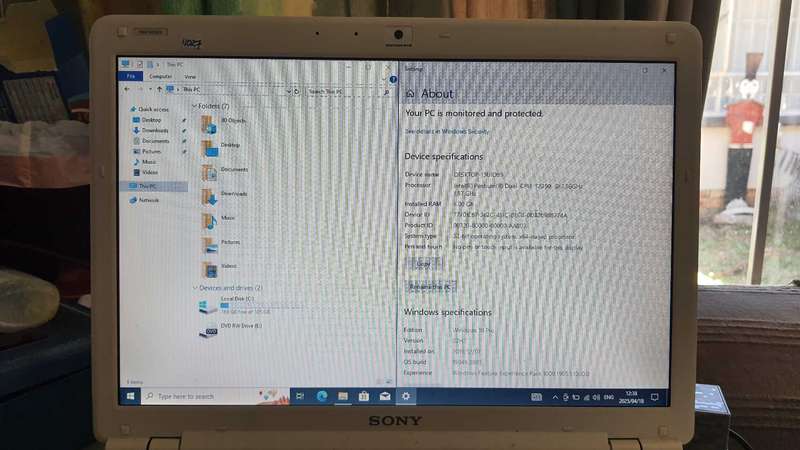Screen dimensions: 800x450
Task: Click the taskbar clock and date
Action: click(x=632, y=397)
